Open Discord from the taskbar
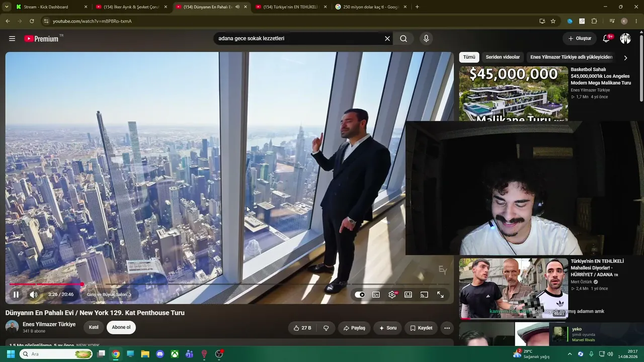 160,354
